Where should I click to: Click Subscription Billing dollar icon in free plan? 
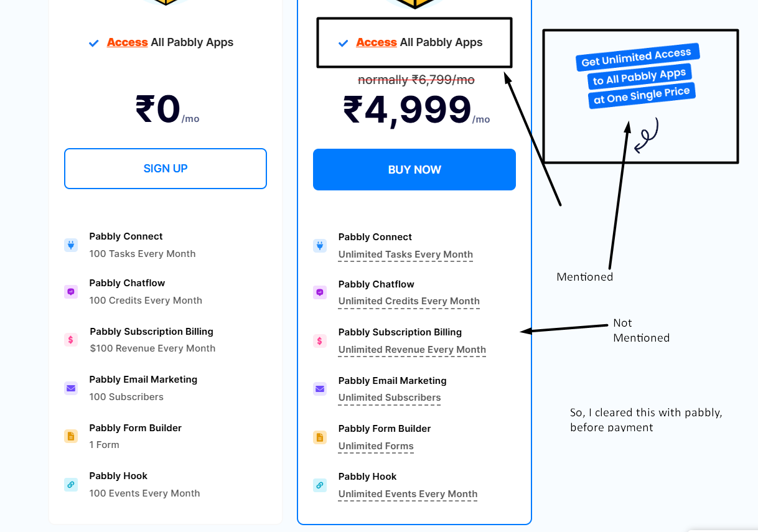pyautogui.click(x=71, y=340)
